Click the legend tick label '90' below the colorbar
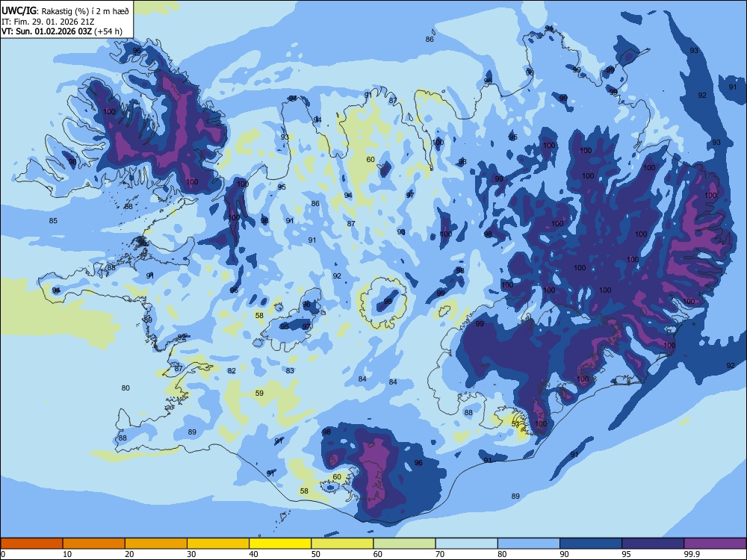747x560 pixels. (564, 554)
